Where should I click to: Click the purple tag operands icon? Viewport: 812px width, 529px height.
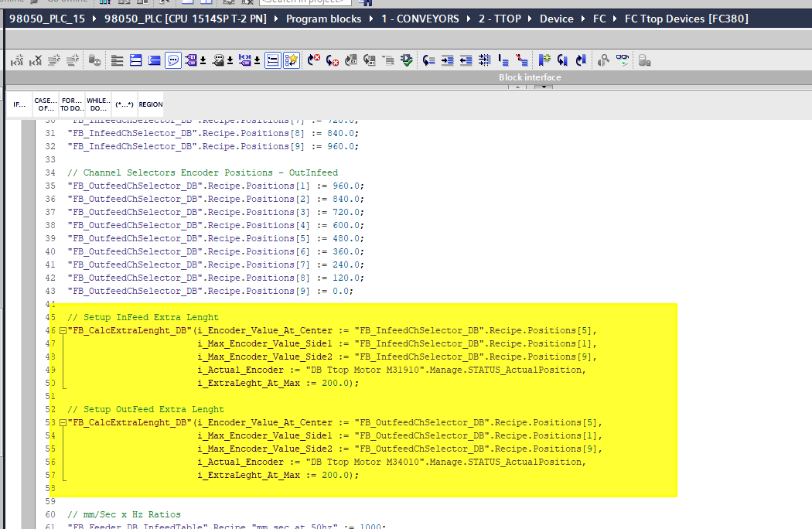[191, 60]
